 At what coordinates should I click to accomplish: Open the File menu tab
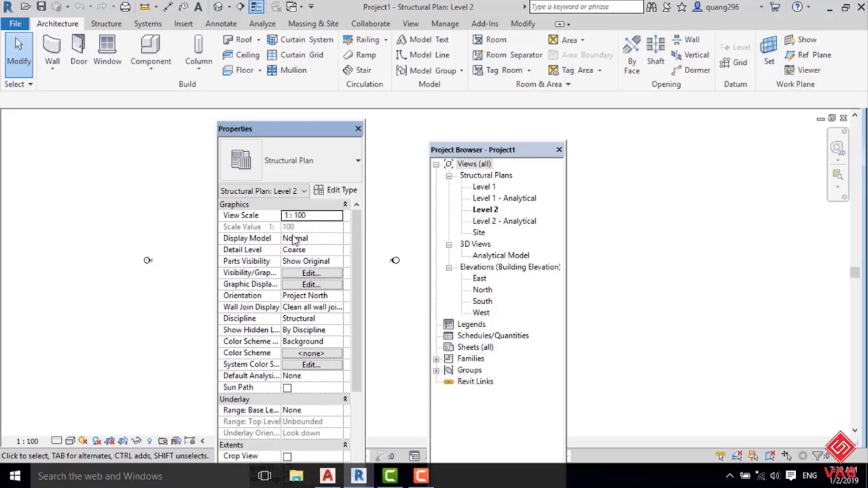15,24
